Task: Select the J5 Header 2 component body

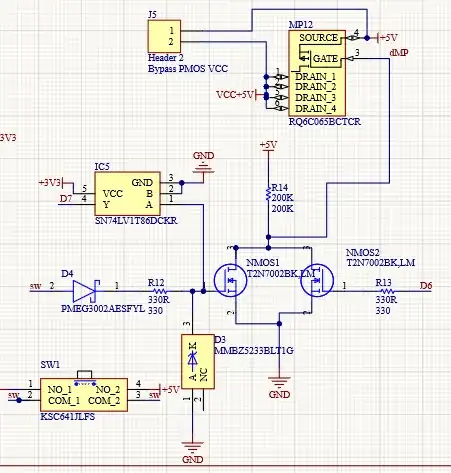Action: click(164, 36)
